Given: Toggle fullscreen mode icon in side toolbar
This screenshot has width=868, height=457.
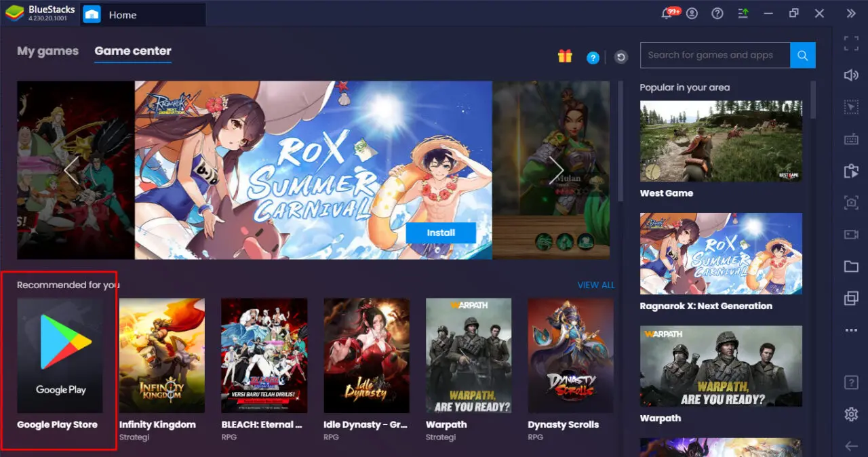Looking at the screenshot, I should point(851,44).
